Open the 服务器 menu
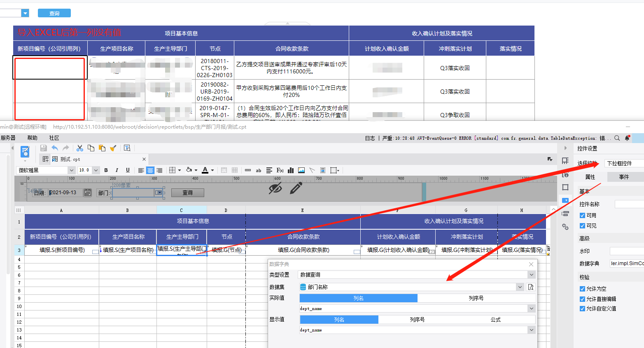This screenshot has width=644, height=348. [8, 138]
